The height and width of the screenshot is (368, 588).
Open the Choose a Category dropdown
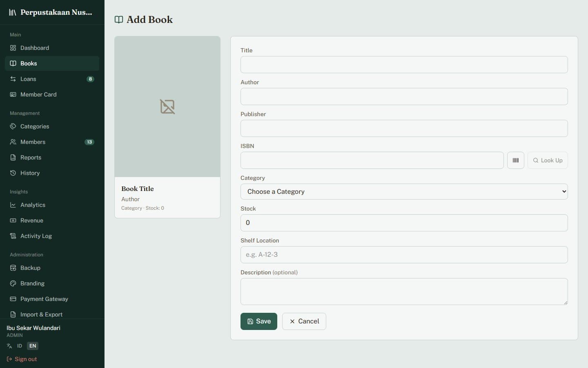click(x=404, y=191)
